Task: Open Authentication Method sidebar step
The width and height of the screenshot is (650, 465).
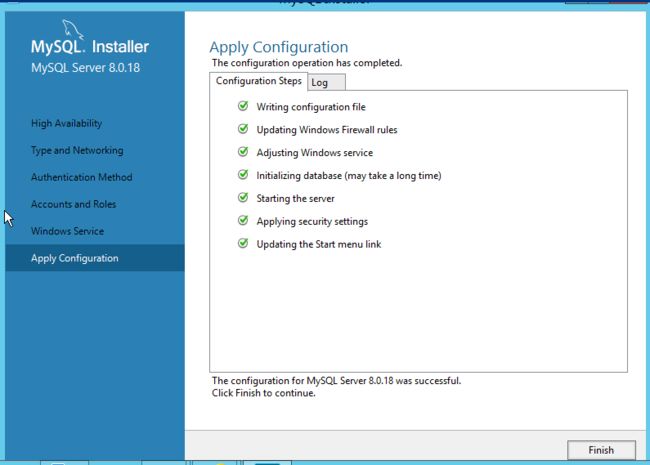Action: point(82,177)
